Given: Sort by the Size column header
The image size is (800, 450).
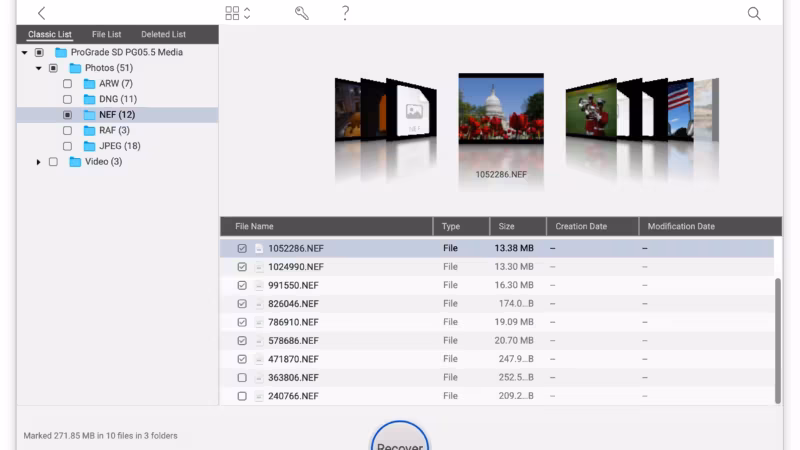Looking at the screenshot, I should (518, 227).
